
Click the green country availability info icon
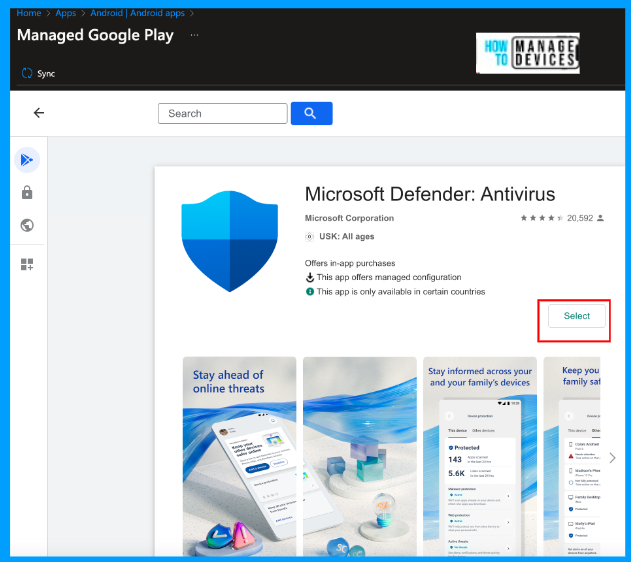[309, 291]
